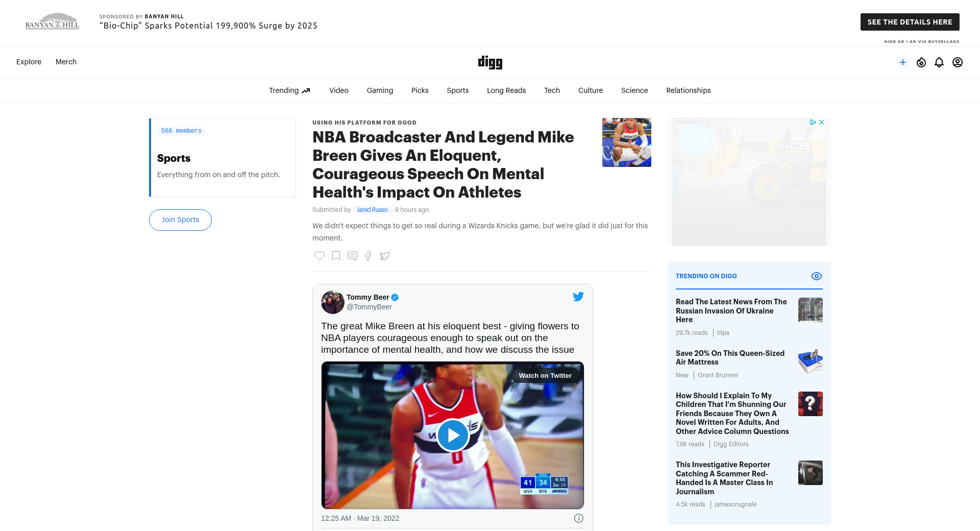This screenshot has height=531, width=980.
Task: Click the air mattress thumbnail
Action: click(811, 361)
